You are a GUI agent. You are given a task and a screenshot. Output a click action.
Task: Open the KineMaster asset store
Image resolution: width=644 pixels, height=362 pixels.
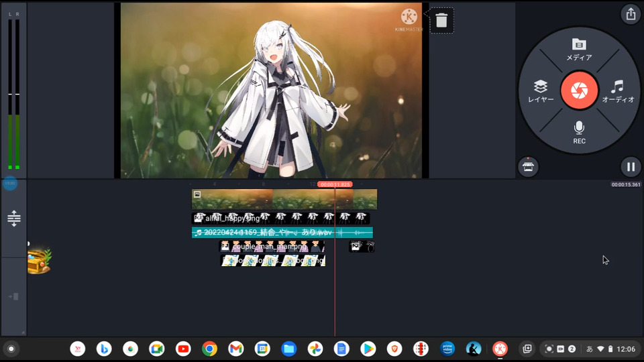click(528, 167)
